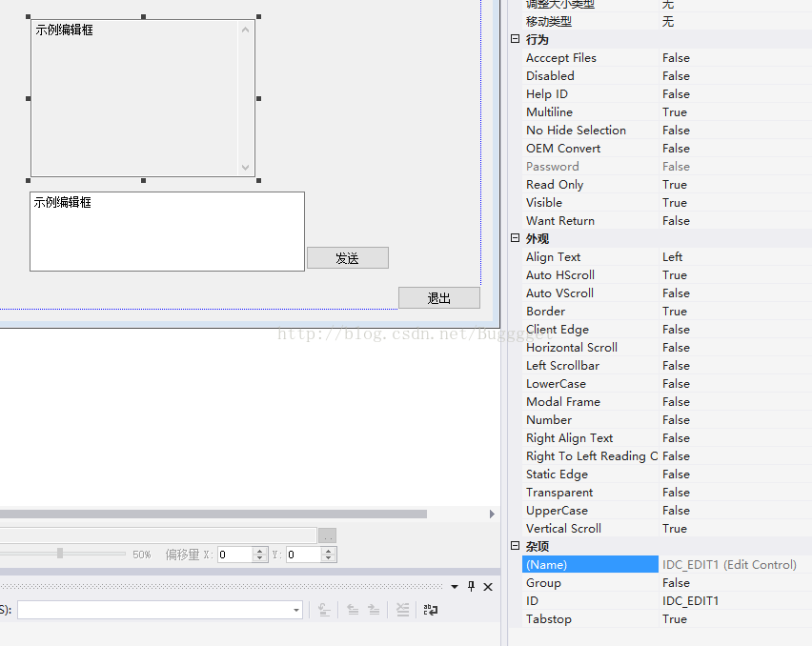
Task: Click the transparency slider handle
Action: [60, 554]
